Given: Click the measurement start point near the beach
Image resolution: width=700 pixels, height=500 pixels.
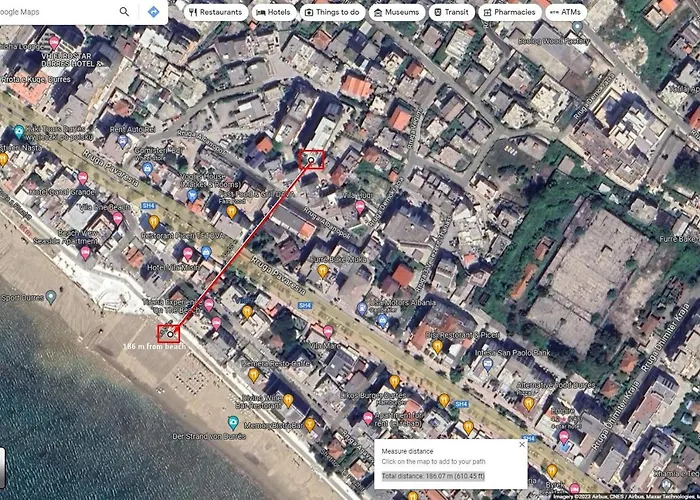Looking at the screenshot, I should click(x=170, y=333).
